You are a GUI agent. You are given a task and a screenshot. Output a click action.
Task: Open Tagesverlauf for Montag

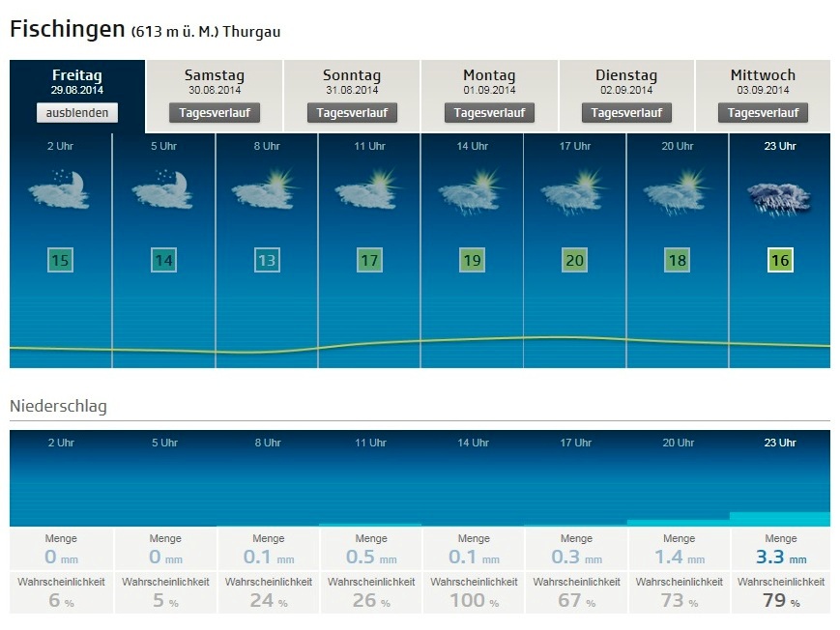tap(489, 112)
